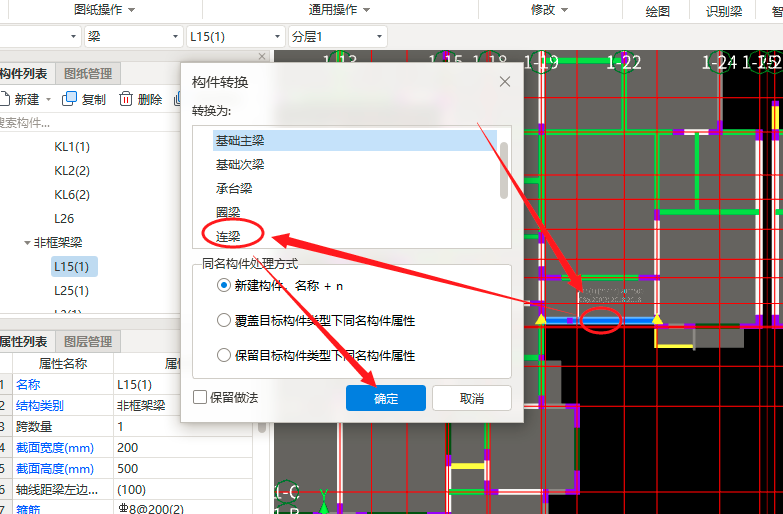
Task: Click the 轴线距梁左边 property name cell
Action: point(63,490)
